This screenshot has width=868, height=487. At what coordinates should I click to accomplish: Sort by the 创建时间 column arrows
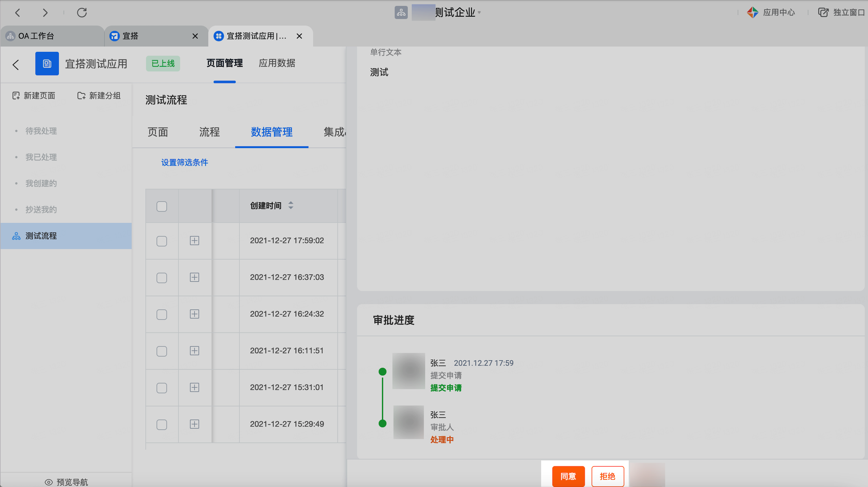click(291, 205)
